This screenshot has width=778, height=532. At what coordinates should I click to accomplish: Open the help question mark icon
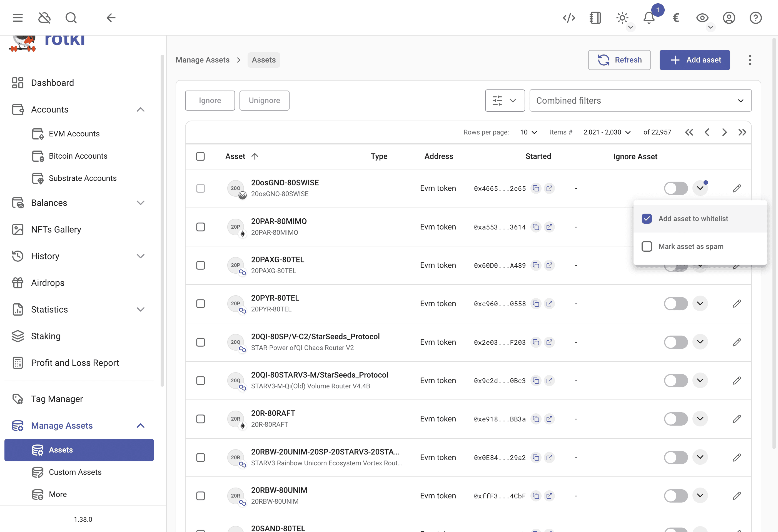[x=755, y=18]
